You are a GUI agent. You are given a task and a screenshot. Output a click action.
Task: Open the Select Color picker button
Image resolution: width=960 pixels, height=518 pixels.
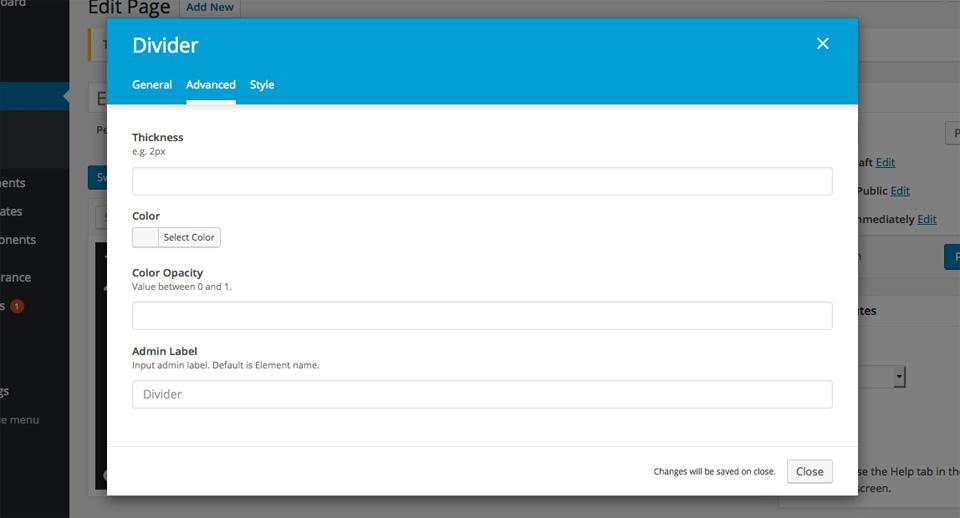point(189,238)
